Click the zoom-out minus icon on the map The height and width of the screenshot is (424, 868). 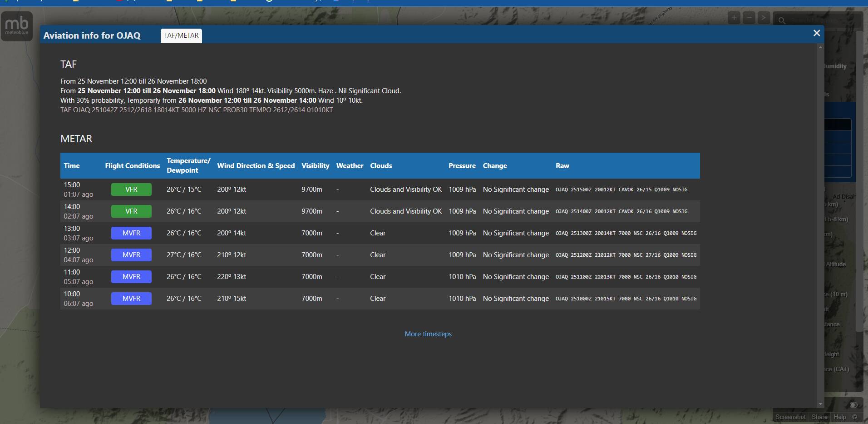[749, 18]
